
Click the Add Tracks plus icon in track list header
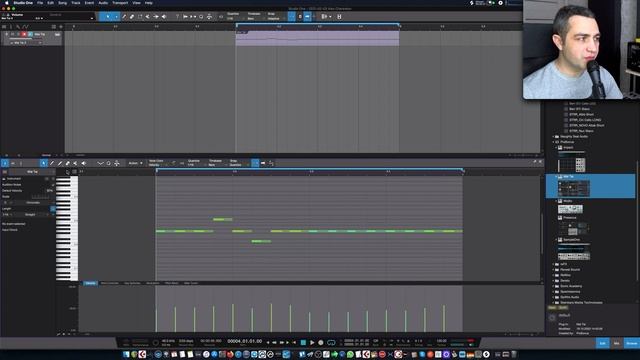(x=61, y=27)
